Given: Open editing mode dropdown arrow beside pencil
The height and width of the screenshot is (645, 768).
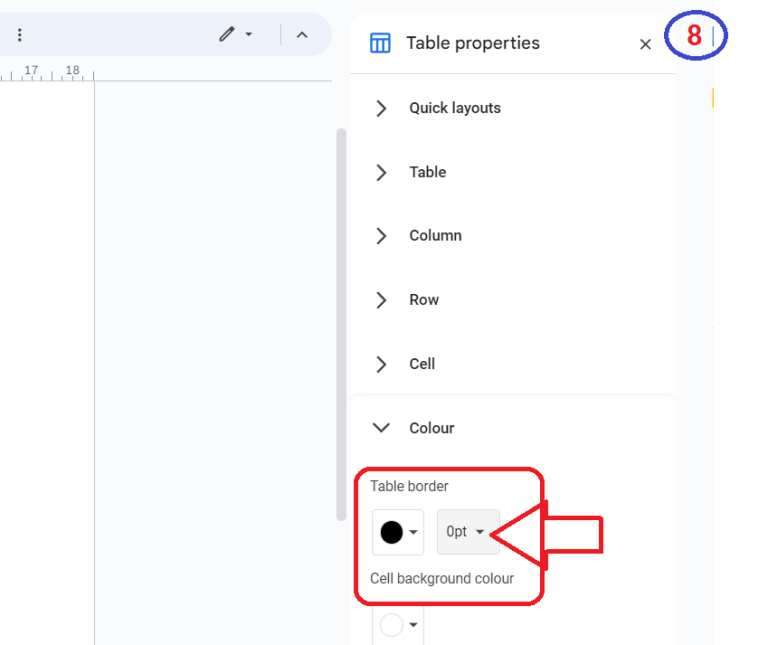Looking at the screenshot, I should tap(249, 34).
